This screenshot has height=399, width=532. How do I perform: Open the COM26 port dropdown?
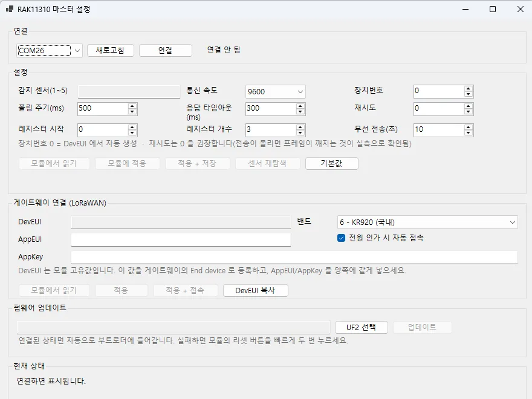tap(50, 51)
